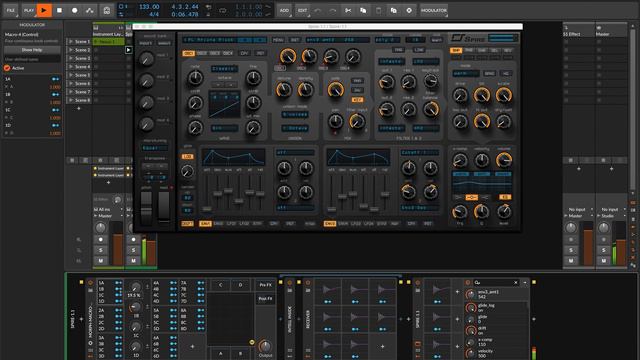Select OSC1 tab in Spire
This screenshot has height=360, width=640.
click(189, 53)
